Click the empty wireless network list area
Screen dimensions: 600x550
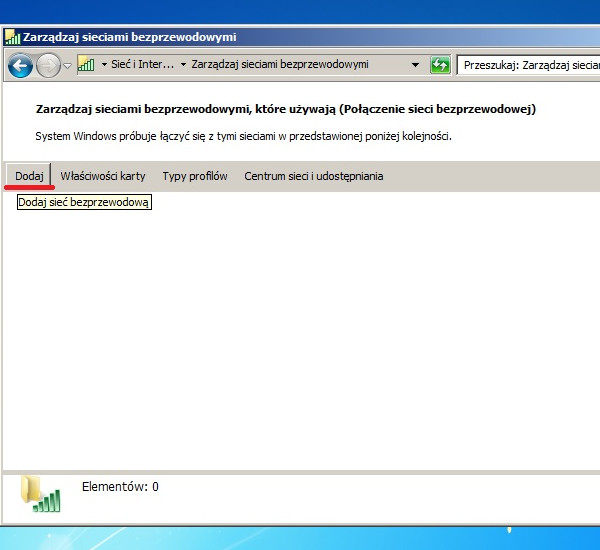coord(300,330)
